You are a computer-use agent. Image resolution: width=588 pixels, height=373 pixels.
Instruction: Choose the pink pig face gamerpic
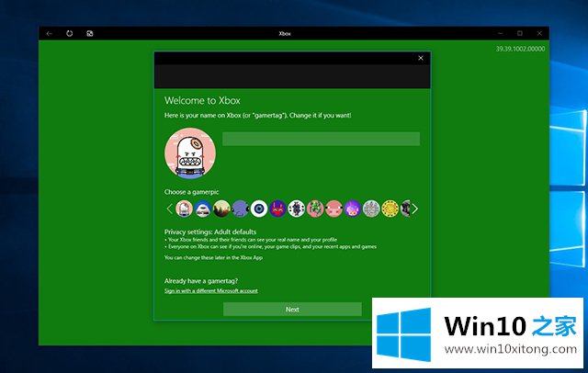tap(334, 209)
